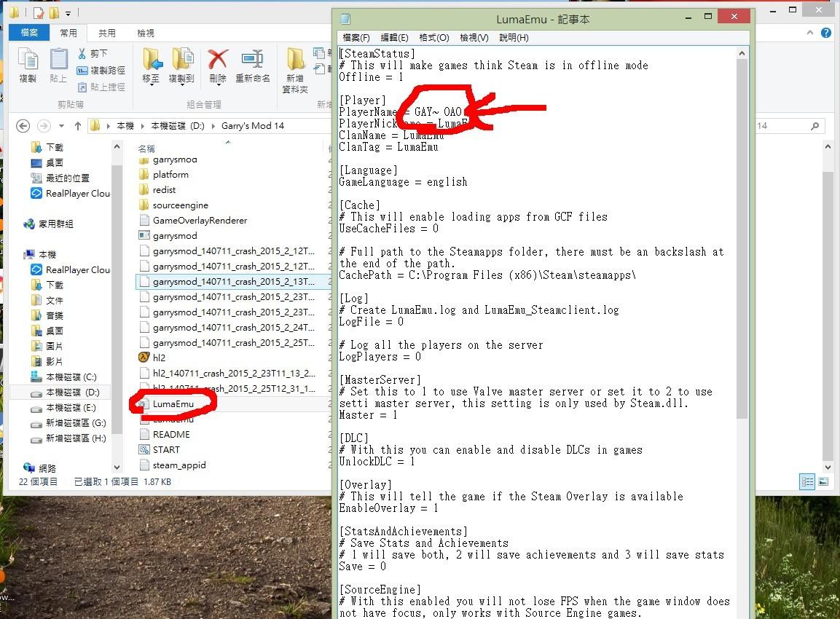Click PlayerName value line in Notepad
The image size is (840, 619).
[400, 112]
